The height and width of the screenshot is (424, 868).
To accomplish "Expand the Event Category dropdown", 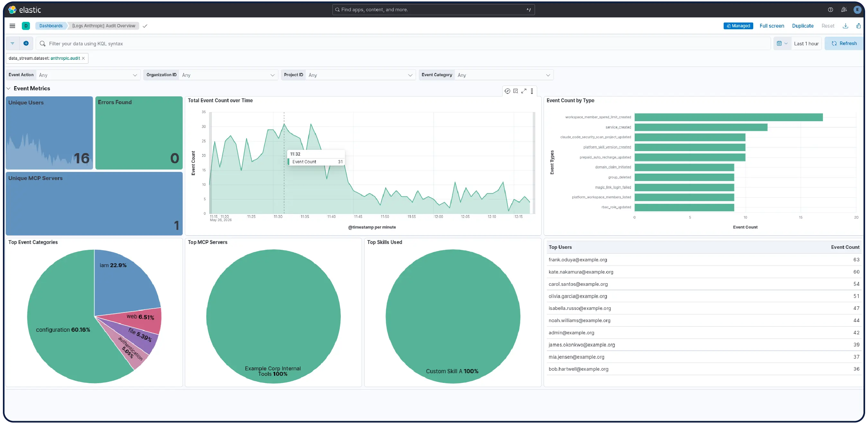I will pos(486,75).
